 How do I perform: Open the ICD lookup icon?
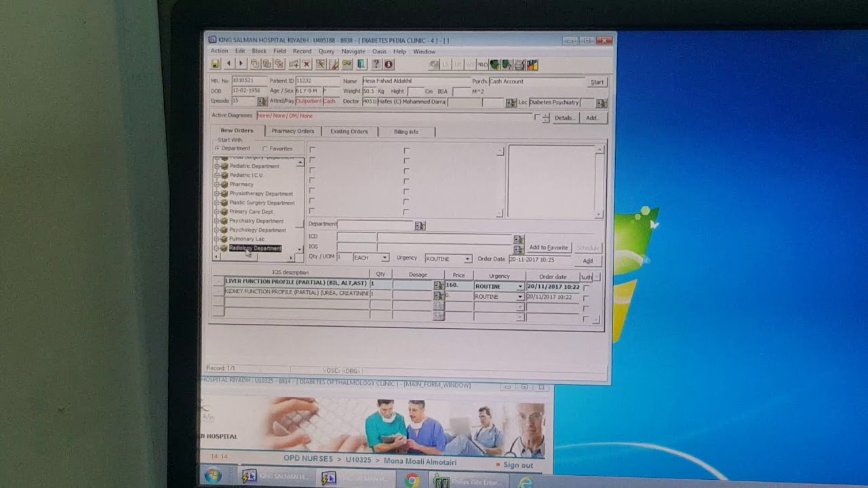pos(518,240)
